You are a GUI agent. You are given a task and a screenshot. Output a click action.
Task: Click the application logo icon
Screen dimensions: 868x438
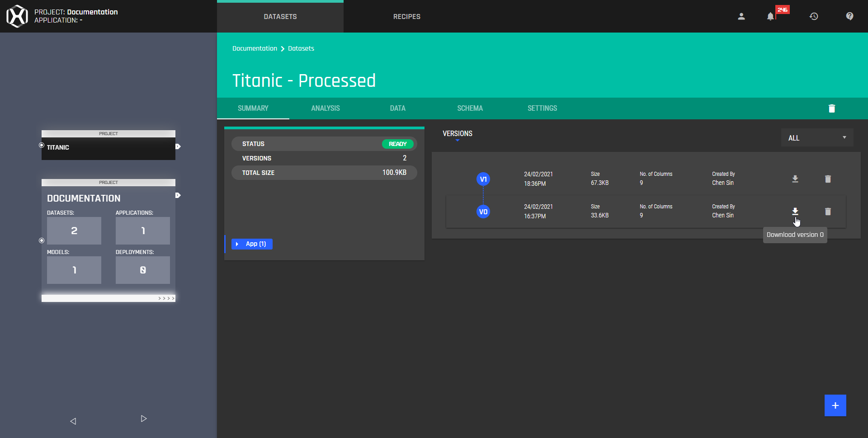17,16
